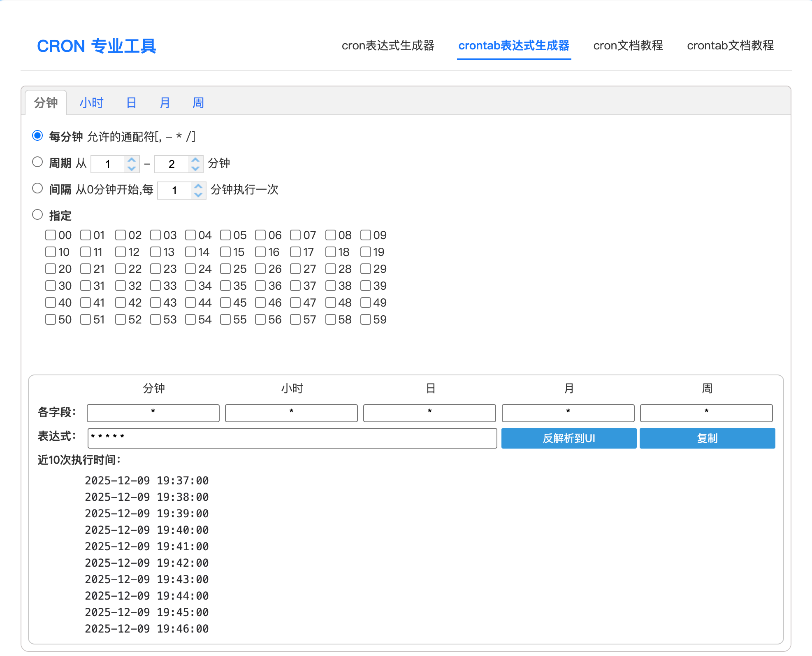Enable the minute 59 checkbox
The image size is (812, 656).
[x=365, y=319]
